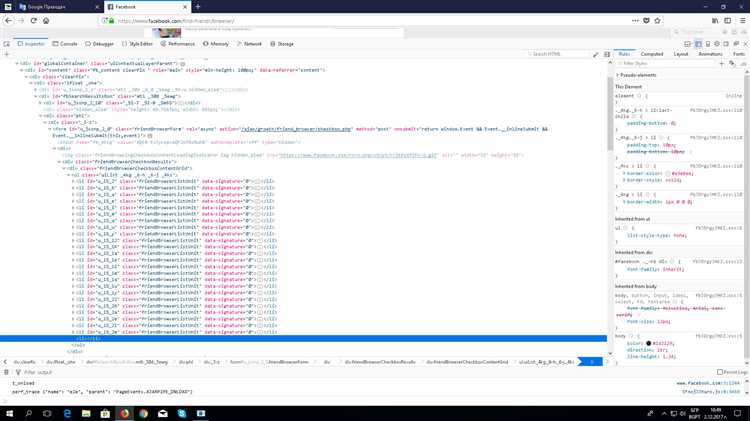The width and height of the screenshot is (750, 421).
Task: Open Edge from the taskbar
Action: click(67, 413)
